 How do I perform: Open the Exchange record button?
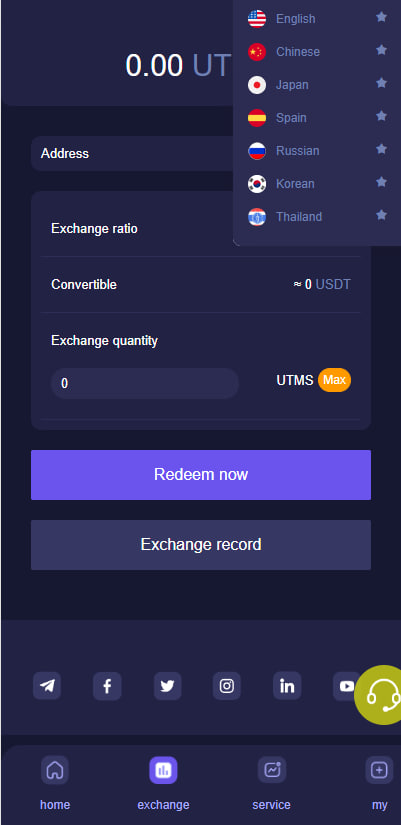coord(201,545)
